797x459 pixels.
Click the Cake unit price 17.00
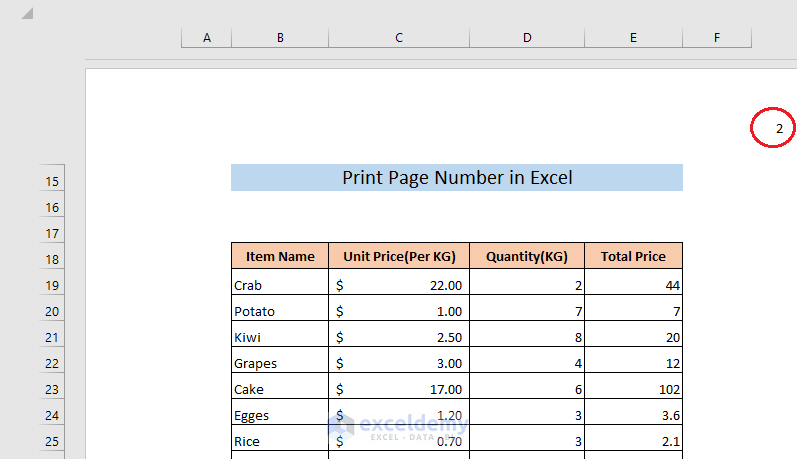399,385
